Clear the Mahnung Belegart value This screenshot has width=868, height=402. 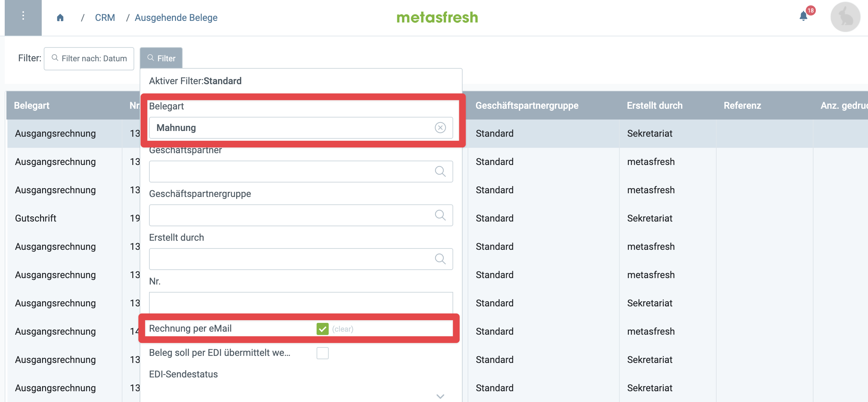[440, 128]
